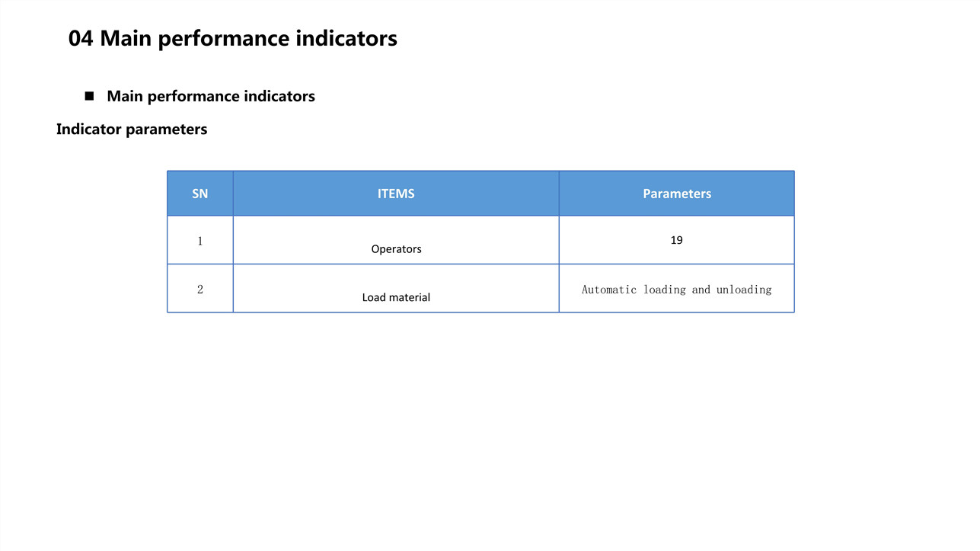The image size is (980, 551).
Task: Select the word 'material' in row two
Action: [410, 297]
